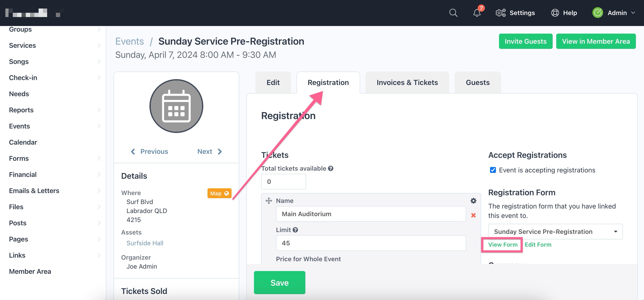Click the View Form link

(x=503, y=245)
